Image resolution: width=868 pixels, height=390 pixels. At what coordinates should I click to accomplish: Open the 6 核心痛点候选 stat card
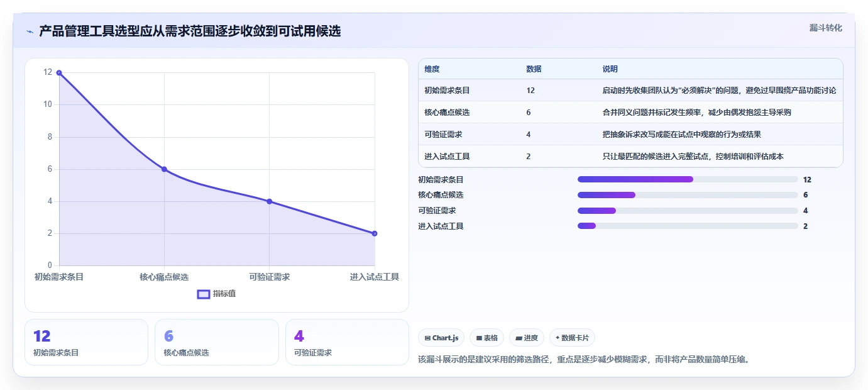[x=216, y=342]
